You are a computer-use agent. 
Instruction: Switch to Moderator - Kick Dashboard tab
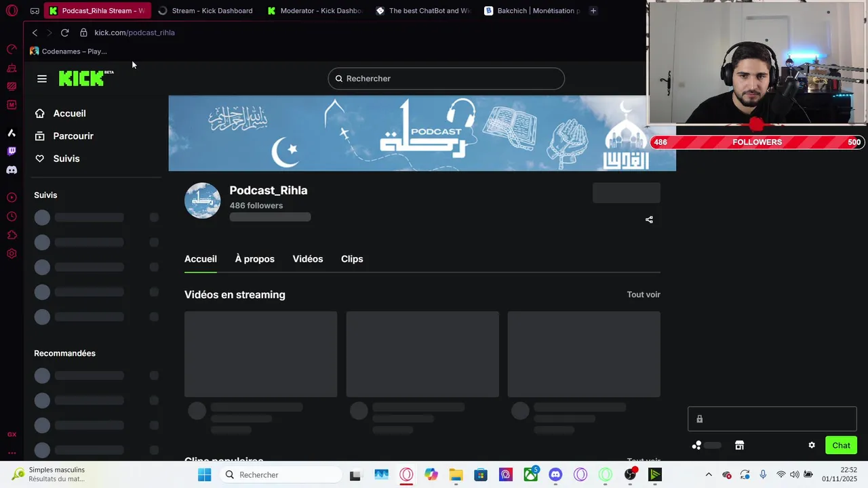(x=315, y=11)
